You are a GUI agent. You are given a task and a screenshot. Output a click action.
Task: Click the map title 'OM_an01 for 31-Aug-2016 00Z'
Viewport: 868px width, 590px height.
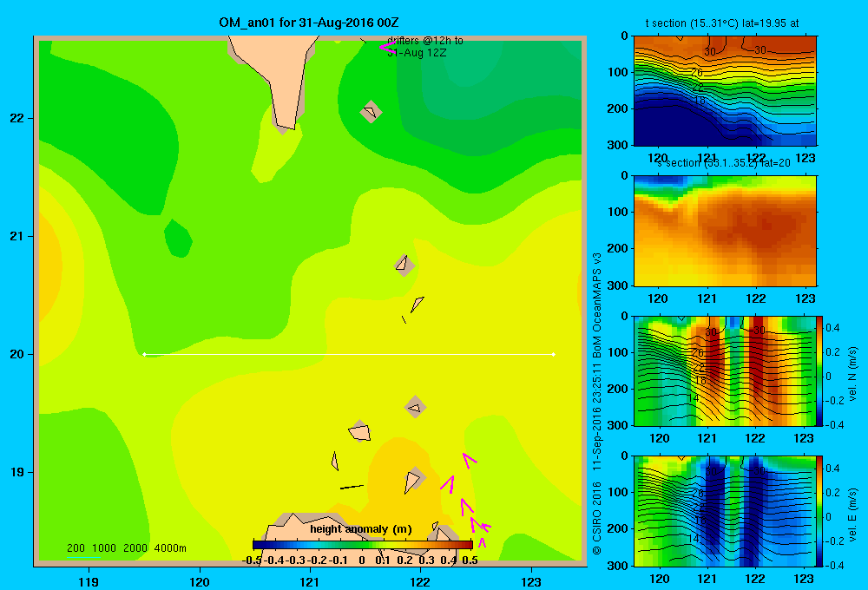coord(309,23)
